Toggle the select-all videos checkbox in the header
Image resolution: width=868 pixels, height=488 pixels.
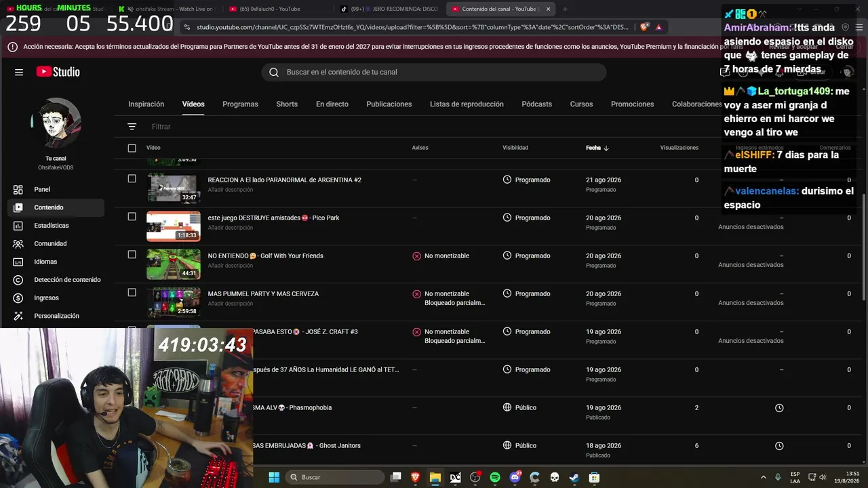click(x=132, y=148)
